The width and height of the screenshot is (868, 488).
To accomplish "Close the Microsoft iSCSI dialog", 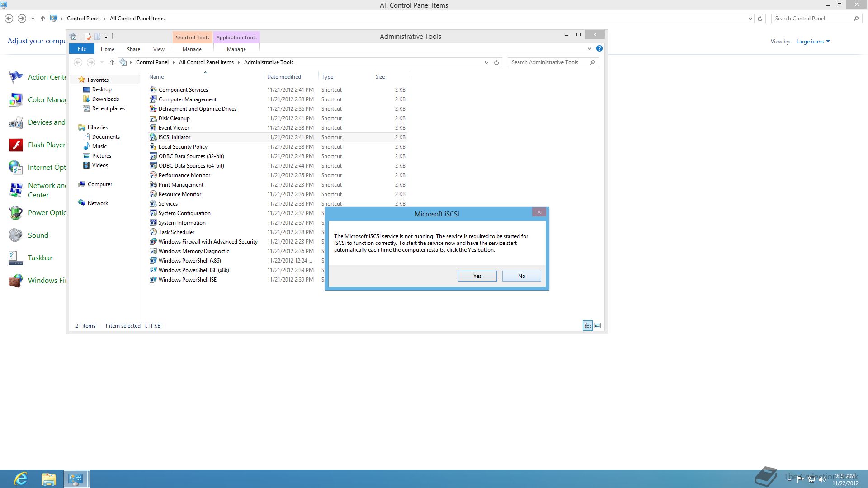I will (x=539, y=212).
